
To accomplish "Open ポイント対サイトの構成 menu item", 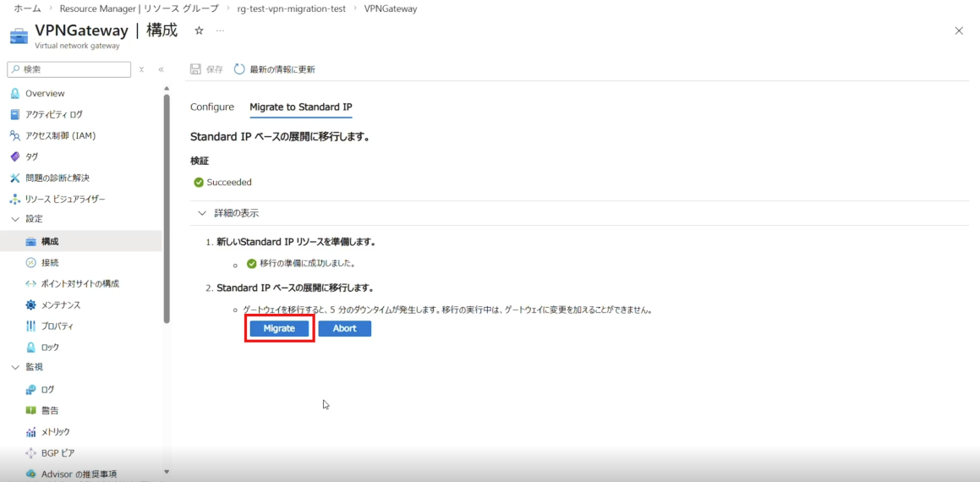I will click(79, 283).
